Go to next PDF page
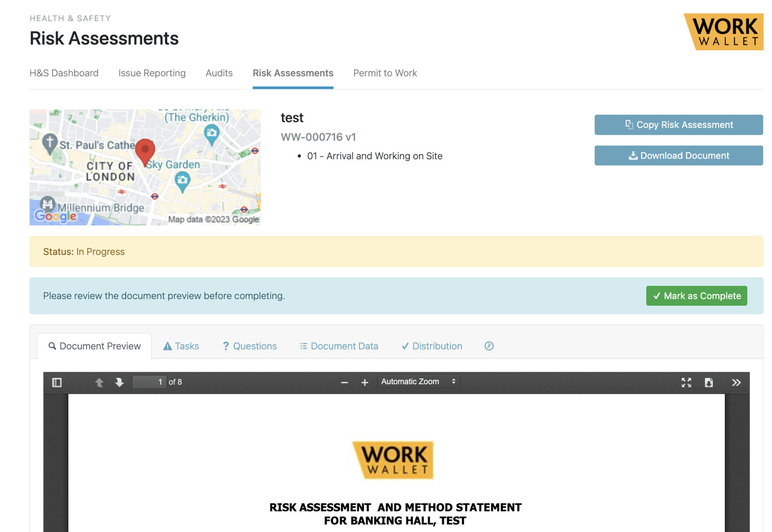The image size is (772, 532). click(119, 383)
